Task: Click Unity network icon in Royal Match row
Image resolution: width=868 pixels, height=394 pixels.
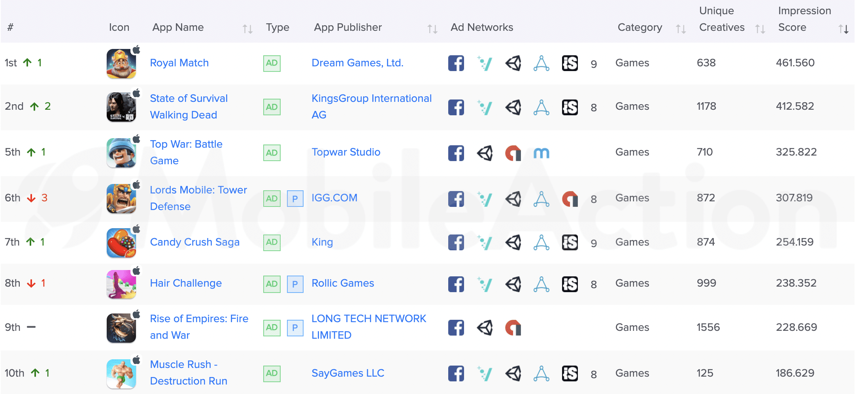Action: click(513, 63)
